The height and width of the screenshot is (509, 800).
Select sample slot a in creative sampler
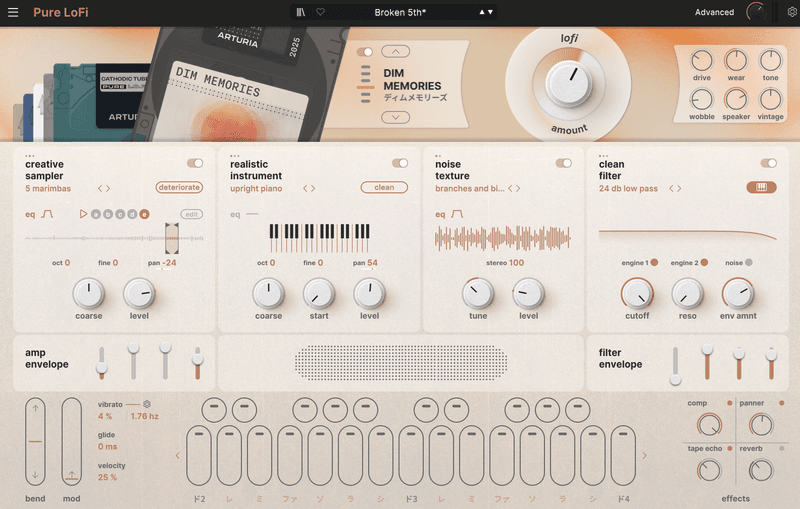pos(96,214)
